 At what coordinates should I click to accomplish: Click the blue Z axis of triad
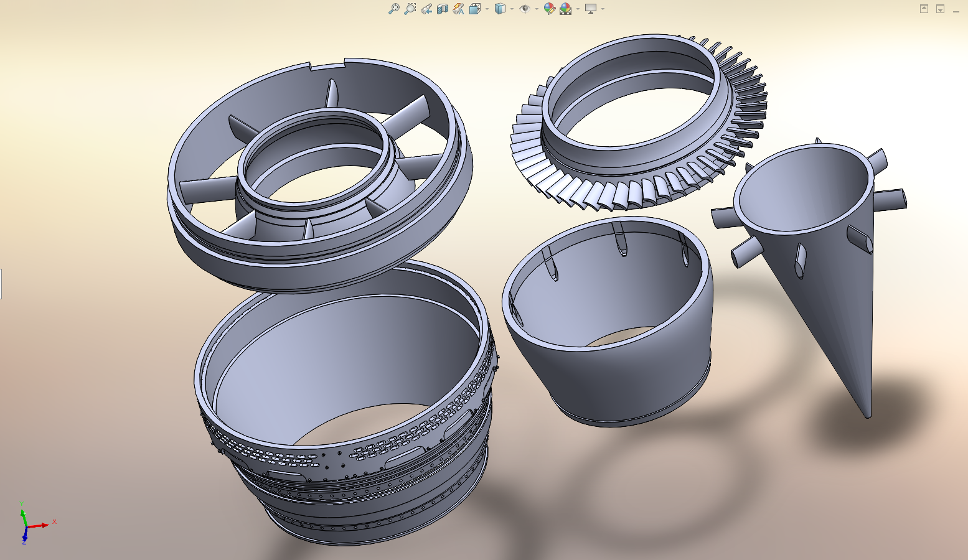click(x=26, y=534)
